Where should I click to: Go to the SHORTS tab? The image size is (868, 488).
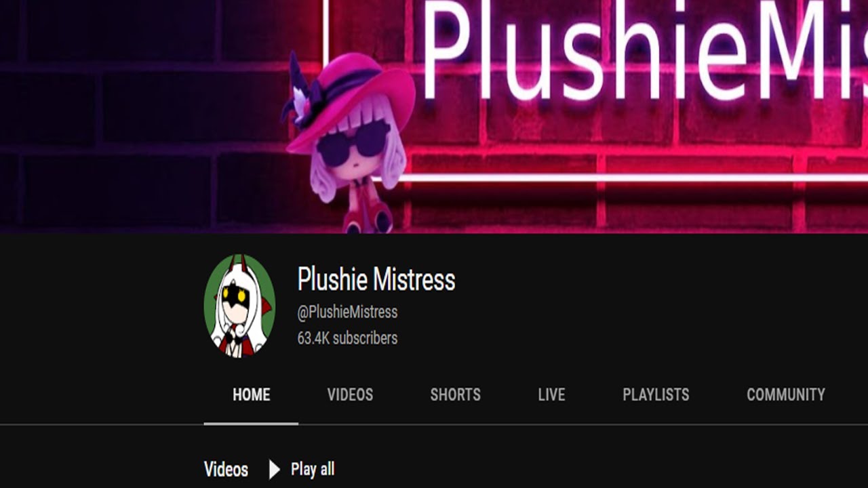click(455, 394)
